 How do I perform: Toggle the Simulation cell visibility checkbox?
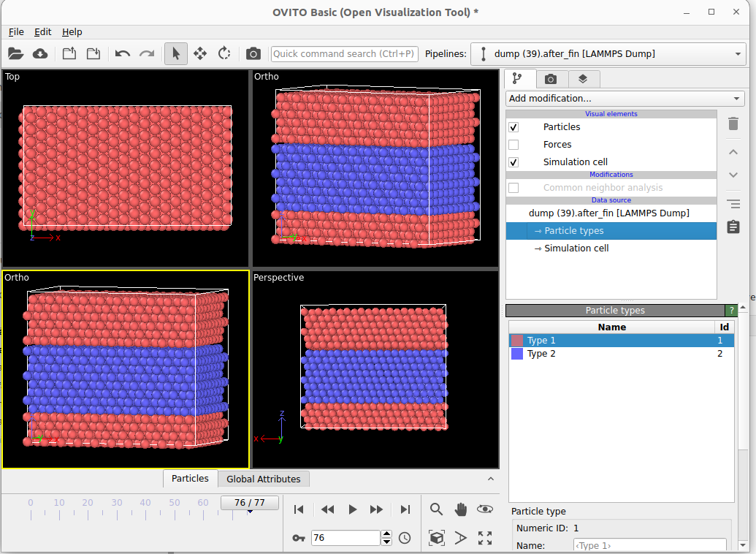click(513, 162)
